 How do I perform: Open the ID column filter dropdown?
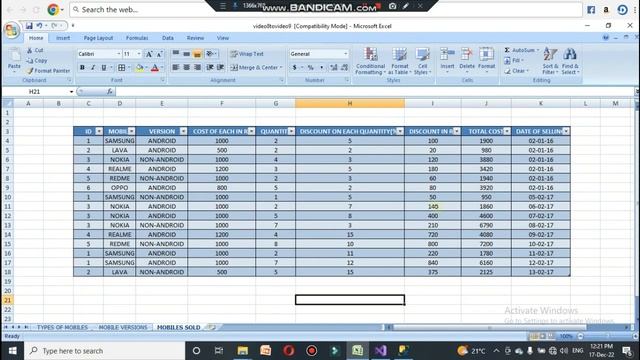[99, 131]
